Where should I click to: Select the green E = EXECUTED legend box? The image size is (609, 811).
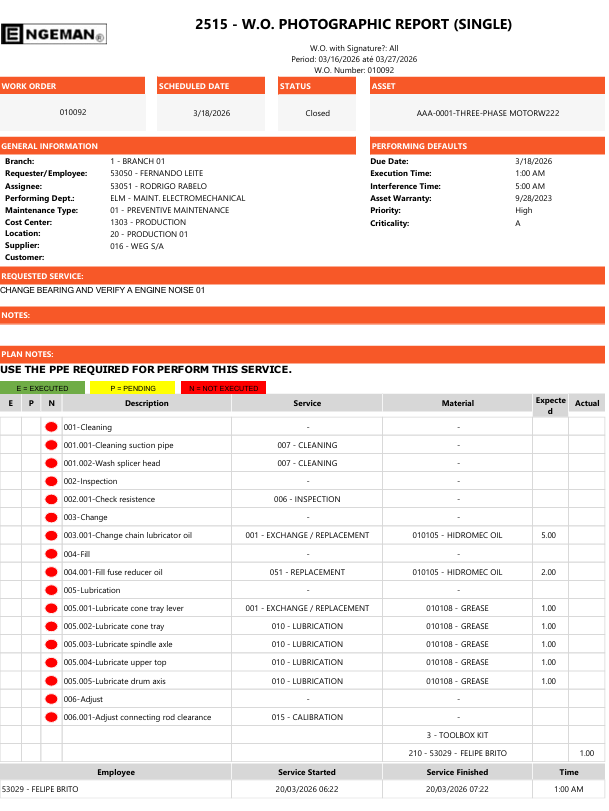(x=43, y=388)
